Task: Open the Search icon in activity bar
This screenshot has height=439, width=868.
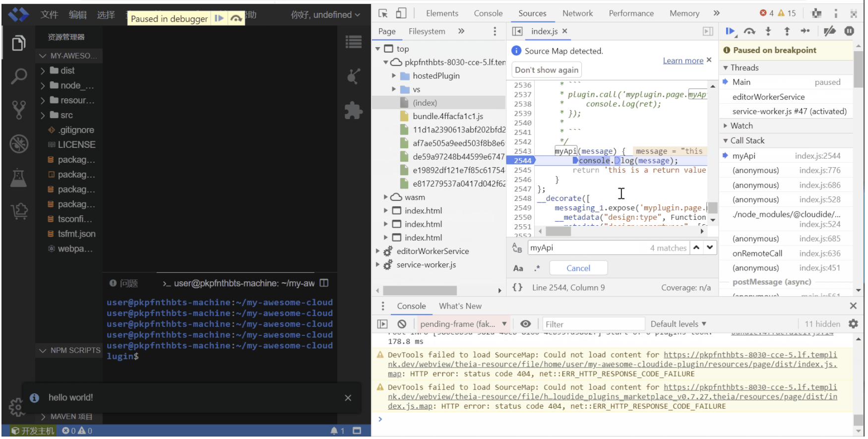Action: click(19, 76)
